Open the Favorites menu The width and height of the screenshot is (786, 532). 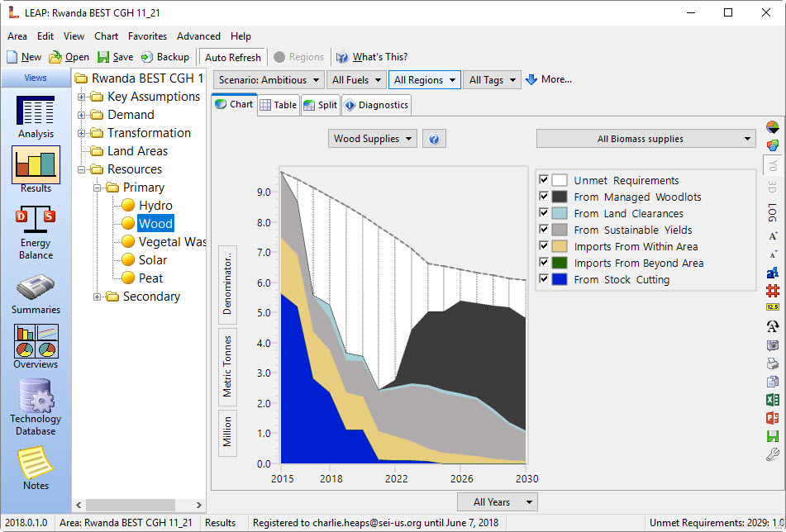147,36
